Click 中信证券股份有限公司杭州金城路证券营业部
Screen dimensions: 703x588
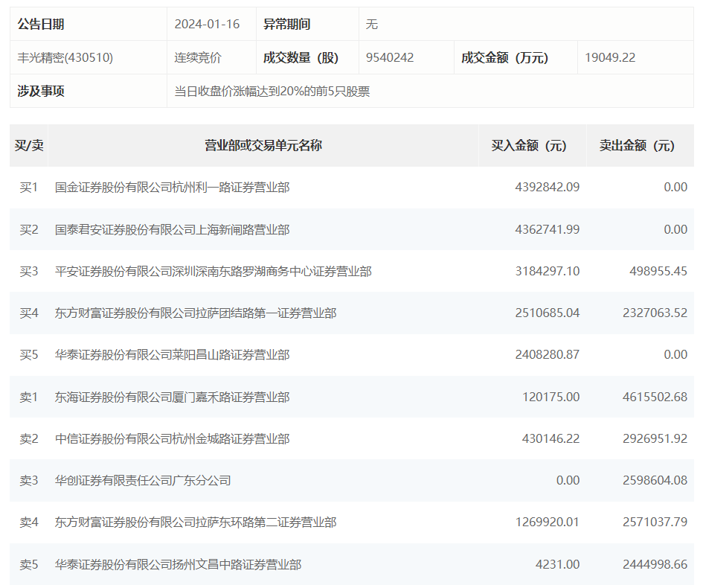pos(172,438)
